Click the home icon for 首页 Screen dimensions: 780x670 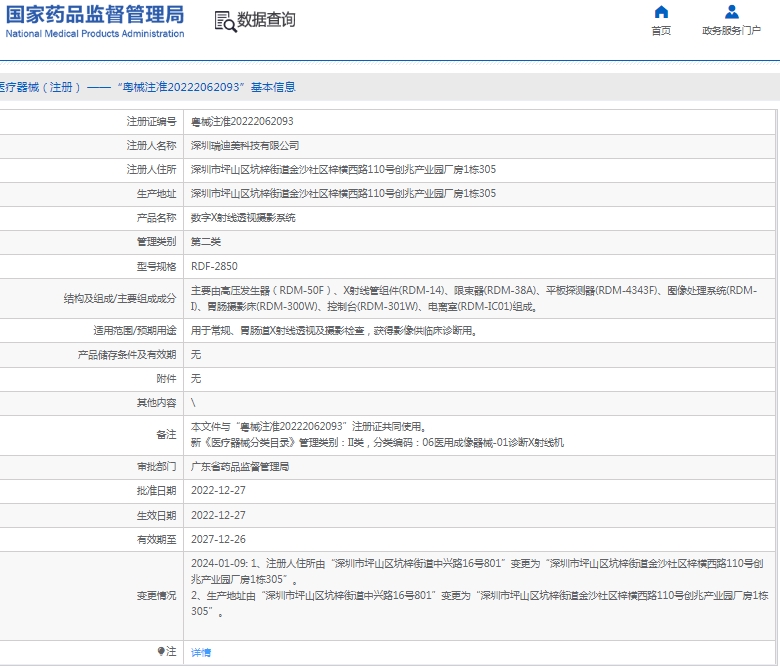click(x=661, y=12)
